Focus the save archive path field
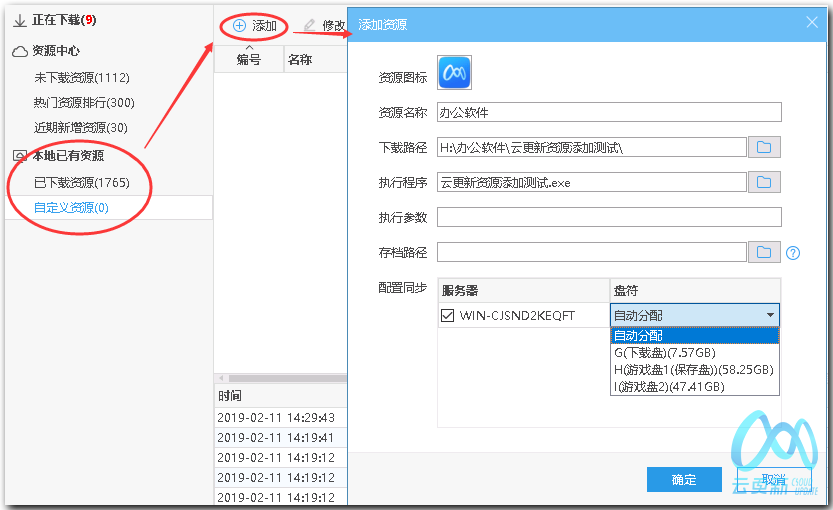Image resolution: width=833 pixels, height=510 pixels. pos(592,252)
